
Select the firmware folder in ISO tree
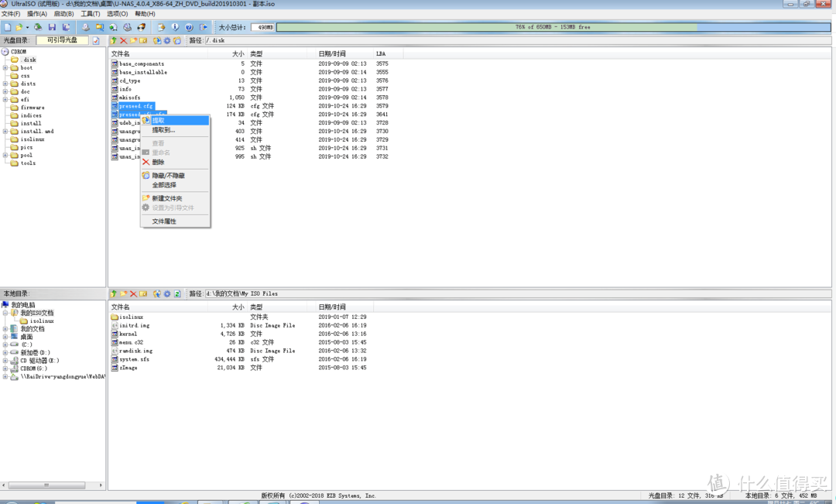tap(32, 108)
